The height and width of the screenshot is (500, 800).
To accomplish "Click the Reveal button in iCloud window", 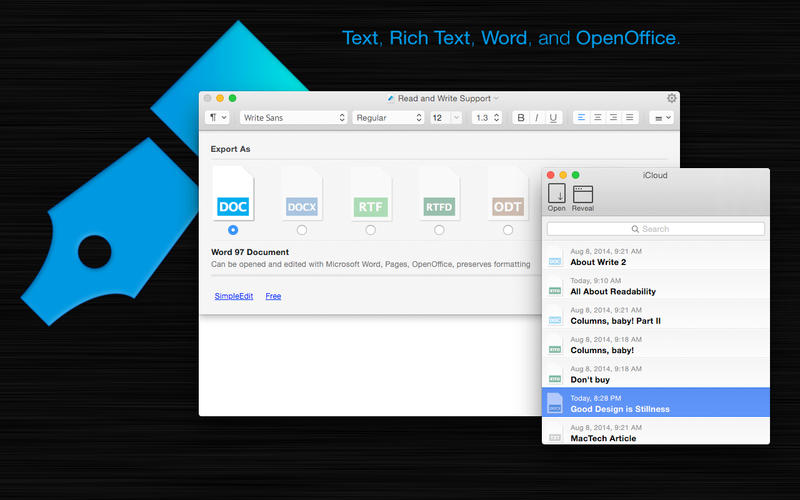I will [x=583, y=198].
